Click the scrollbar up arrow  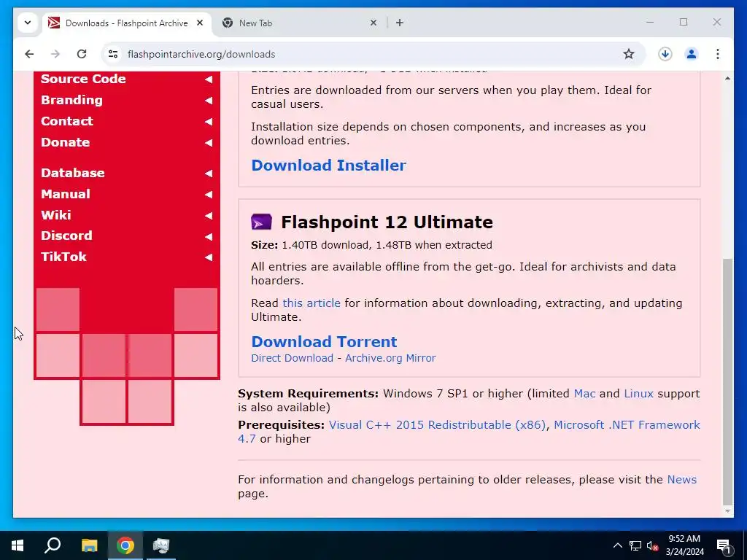tap(727, 77)
